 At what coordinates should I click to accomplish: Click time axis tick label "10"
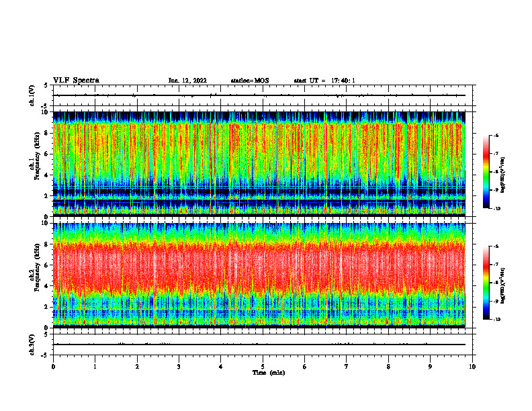pyautogui.click(x=472, y=367)
